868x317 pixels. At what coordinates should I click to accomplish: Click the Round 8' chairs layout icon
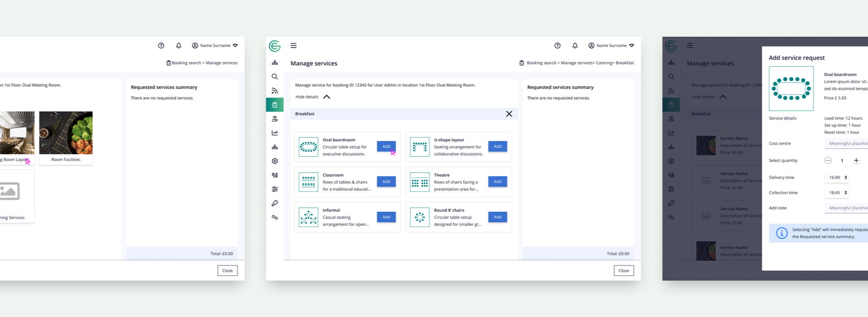[x=420, y=217]
